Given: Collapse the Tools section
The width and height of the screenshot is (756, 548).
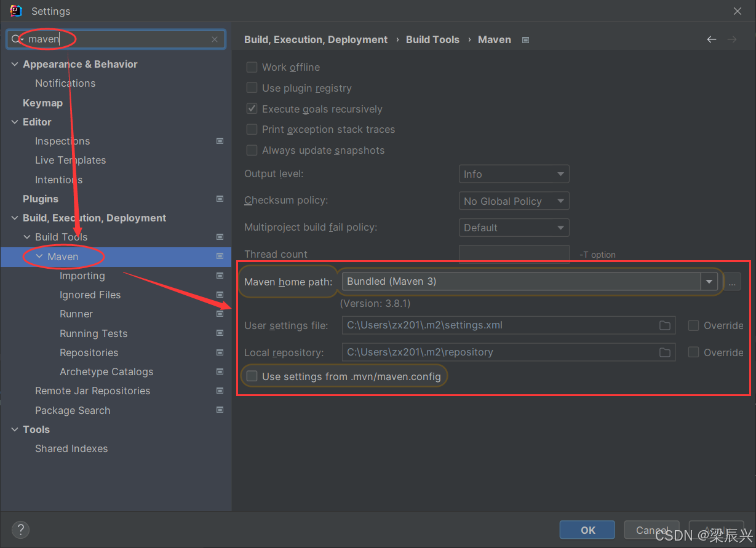Looking at the screenshot, I should click(x=15, y=429).
